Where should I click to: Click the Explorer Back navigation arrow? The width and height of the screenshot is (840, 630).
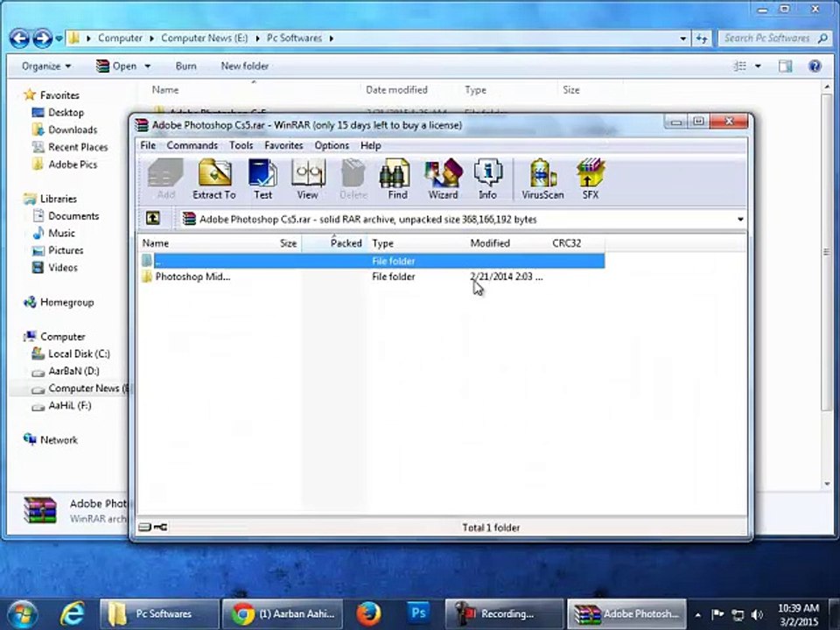19,38
